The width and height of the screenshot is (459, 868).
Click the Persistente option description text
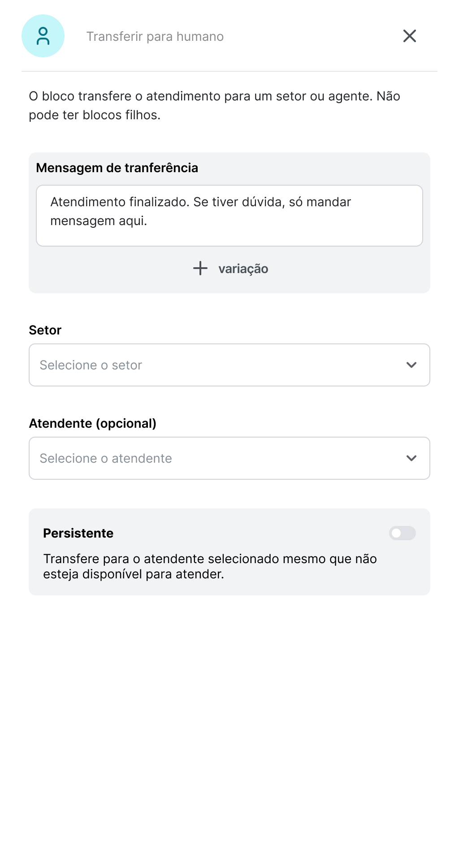pyautogui.click(x=210, y=566)
